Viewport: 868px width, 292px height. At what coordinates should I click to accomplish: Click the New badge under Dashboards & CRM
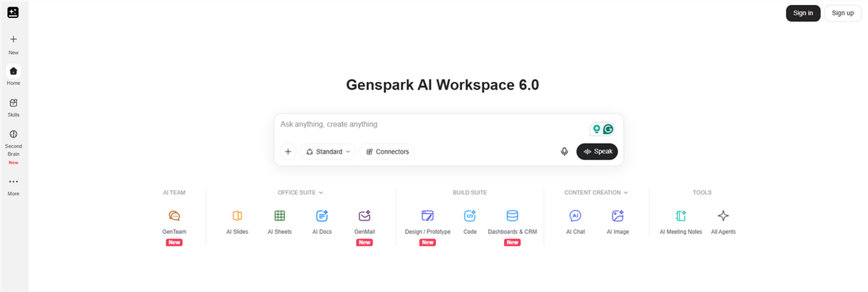512,243
